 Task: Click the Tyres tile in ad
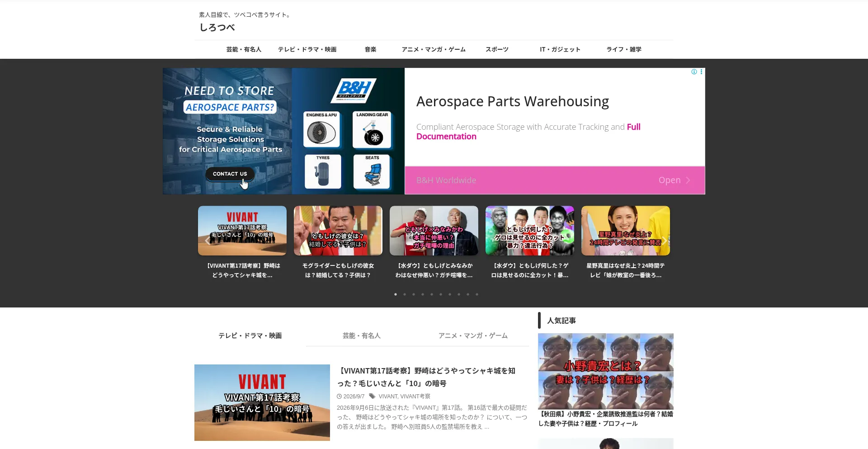coord(323,171)
